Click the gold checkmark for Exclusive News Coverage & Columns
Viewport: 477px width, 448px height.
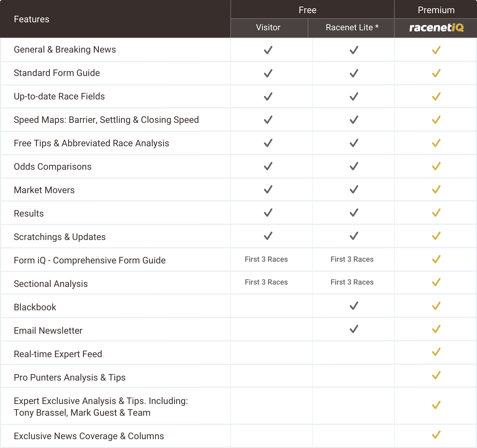(436, 435)
